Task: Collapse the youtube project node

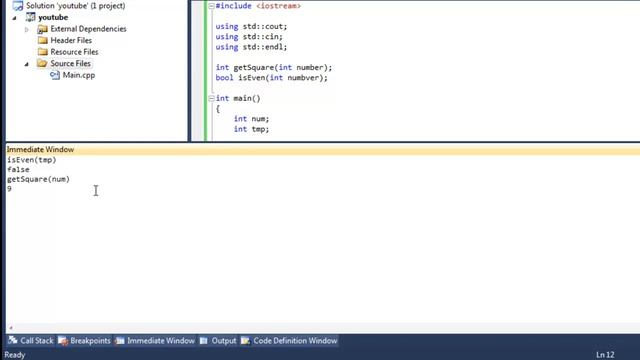Action: (x=14, y=18)
